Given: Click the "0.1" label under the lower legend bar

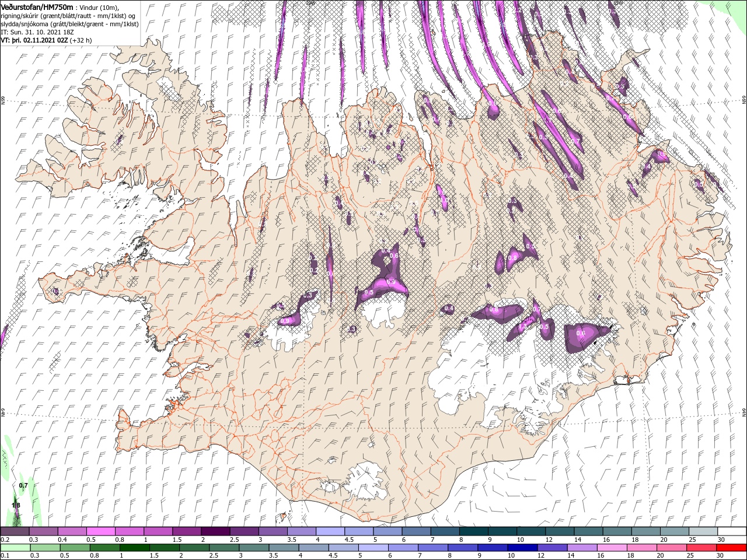Looking at the screenshot, I should click(5, 556).
